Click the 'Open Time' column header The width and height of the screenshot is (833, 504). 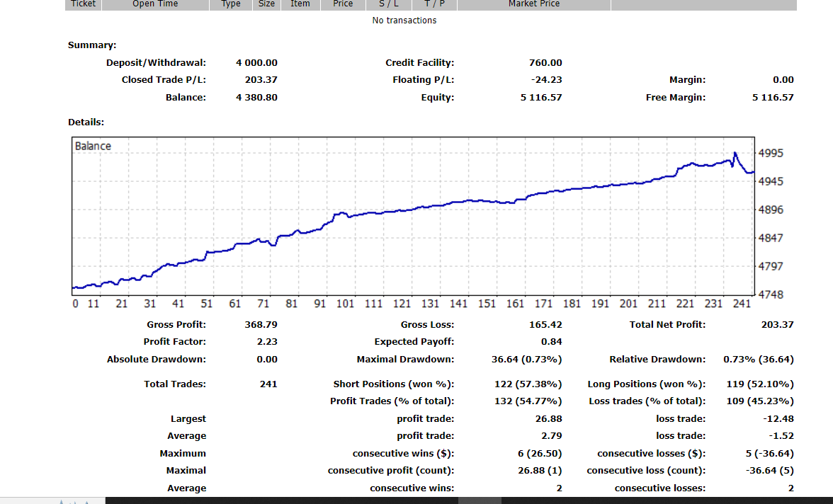point(155,4)
